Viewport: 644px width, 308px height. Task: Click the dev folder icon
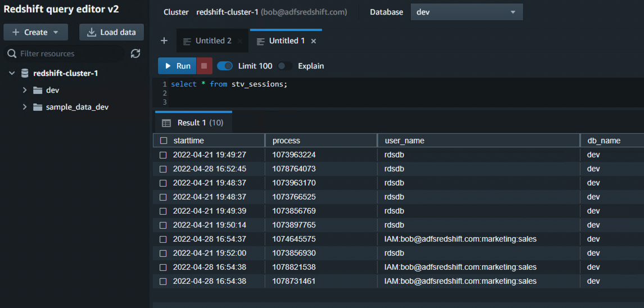click(38, 90)
